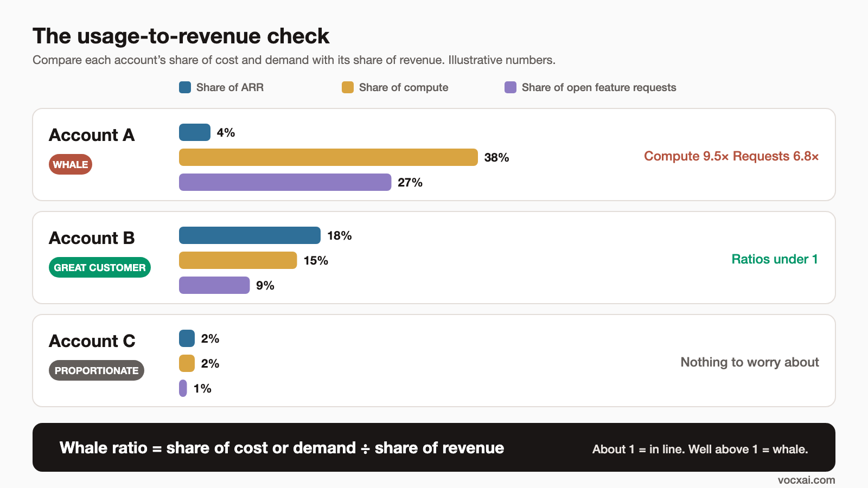This screenshot has height=488, width=868.
Task: Click Account A's 38% compute bar
Action: (328, 157)
